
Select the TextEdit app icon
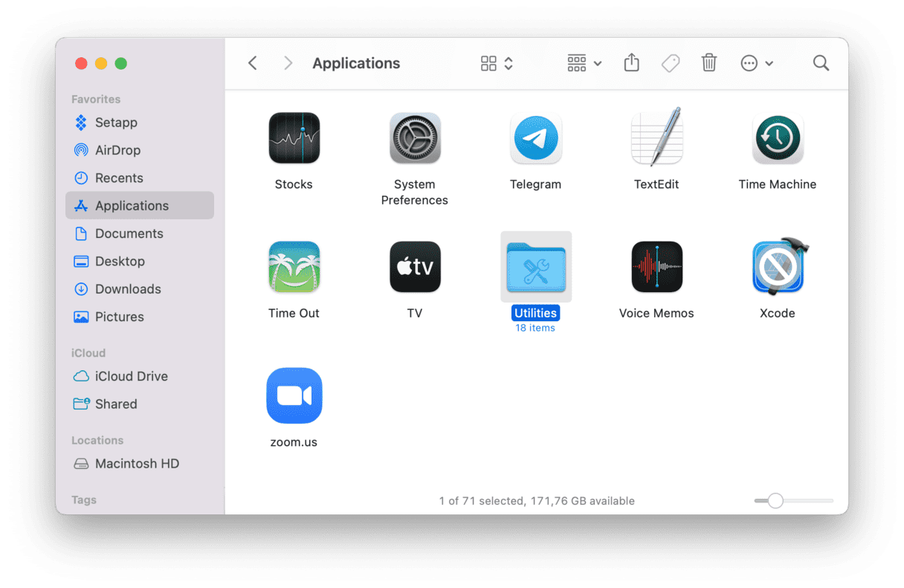(656, 139)
